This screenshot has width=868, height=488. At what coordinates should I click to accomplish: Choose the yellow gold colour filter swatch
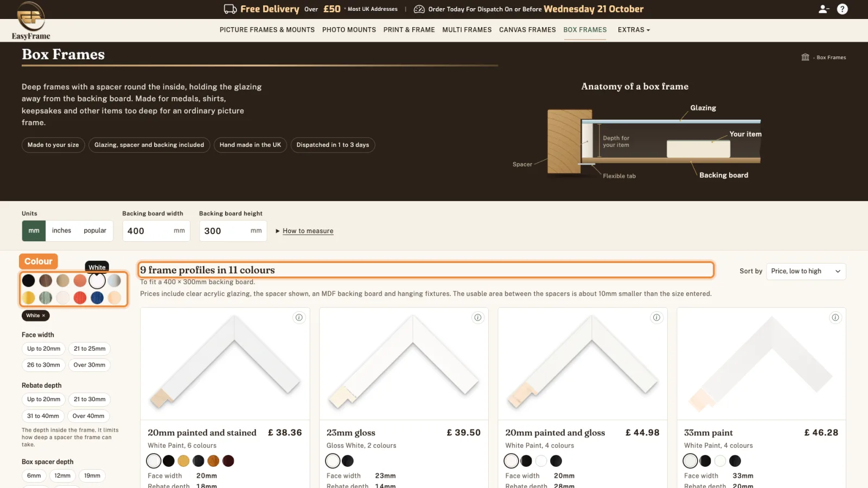point(29,298)
